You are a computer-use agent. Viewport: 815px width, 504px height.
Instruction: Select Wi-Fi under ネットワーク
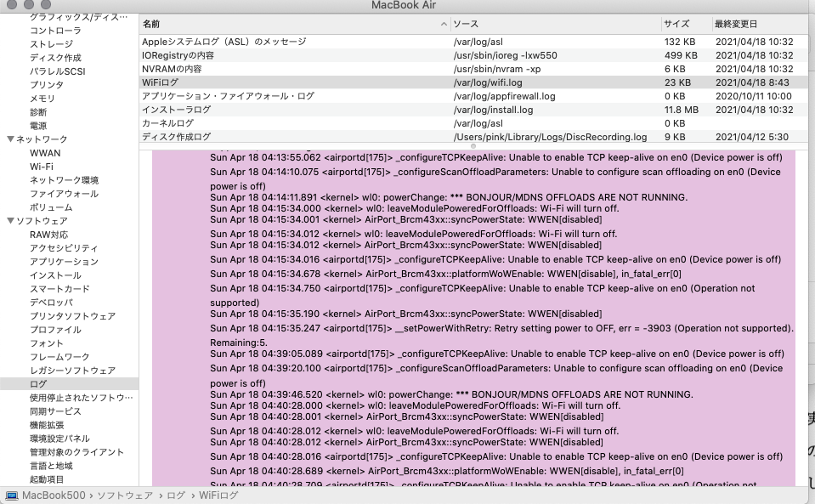42,167
